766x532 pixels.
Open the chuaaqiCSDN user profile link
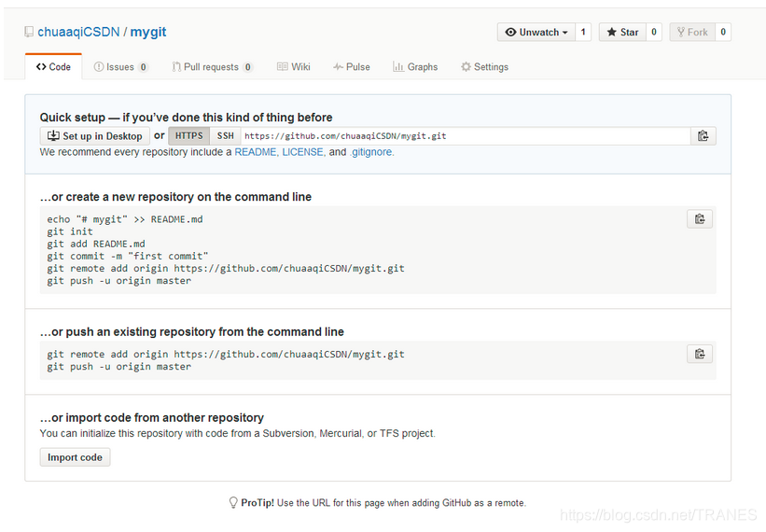(x=78, y=33)
